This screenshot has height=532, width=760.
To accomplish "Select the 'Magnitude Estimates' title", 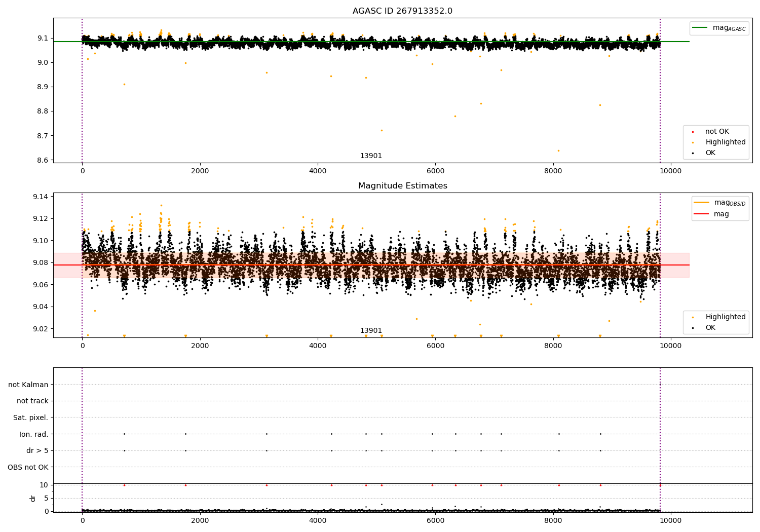I will 402,186.
